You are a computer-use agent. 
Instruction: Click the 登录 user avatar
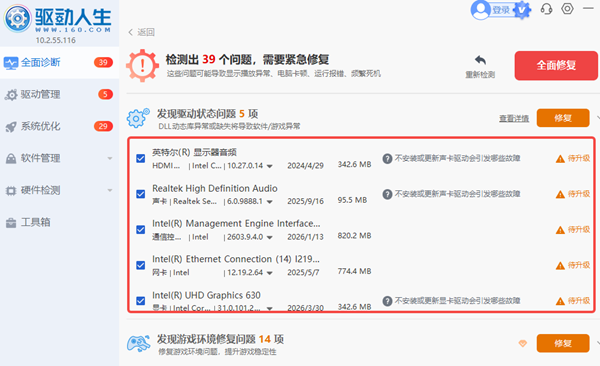pos(481,10)
